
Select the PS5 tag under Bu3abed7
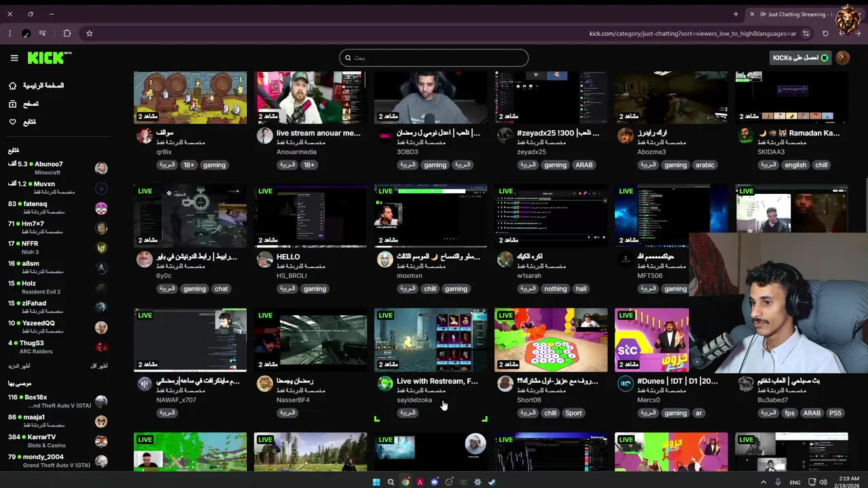point(835,413)
